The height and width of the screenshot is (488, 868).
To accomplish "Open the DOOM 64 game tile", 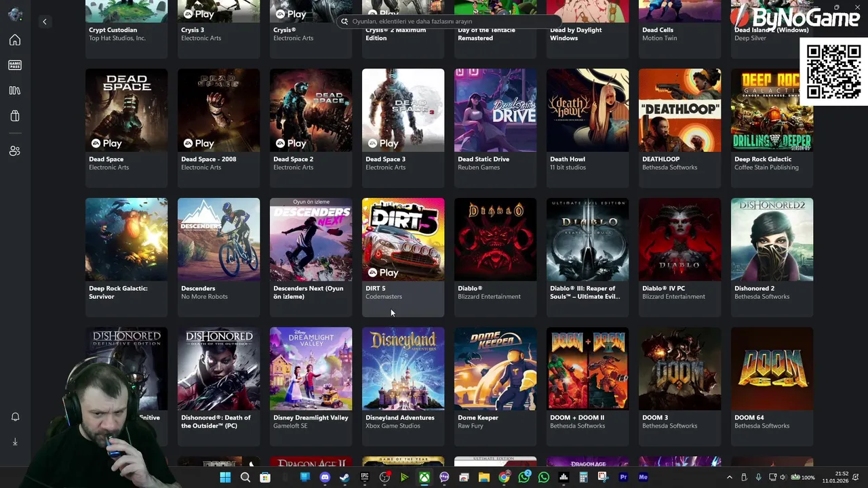I will pos(772,386).
